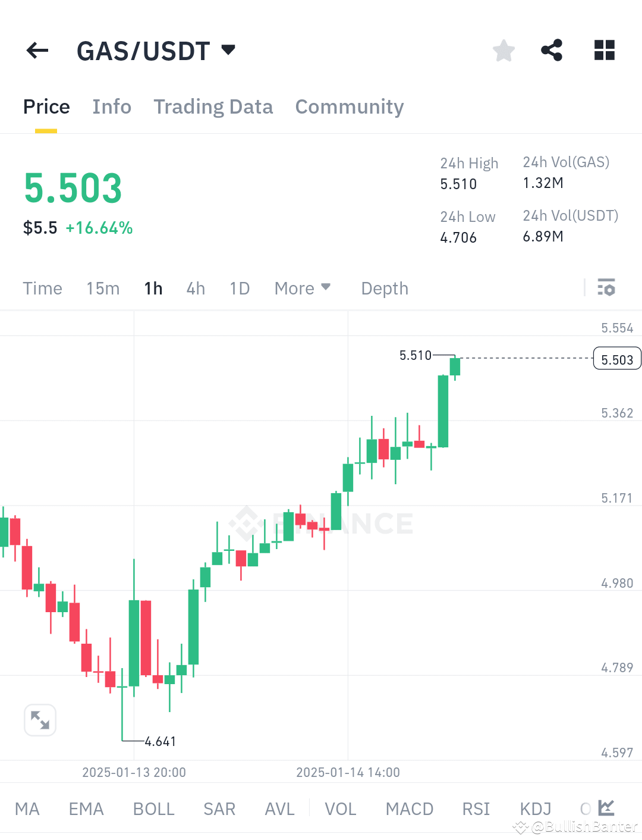The height and width of the screenshot is (840, 642).
Task: Expand chart to fullscreen with the arrows icon
Action: pos(40,720)
